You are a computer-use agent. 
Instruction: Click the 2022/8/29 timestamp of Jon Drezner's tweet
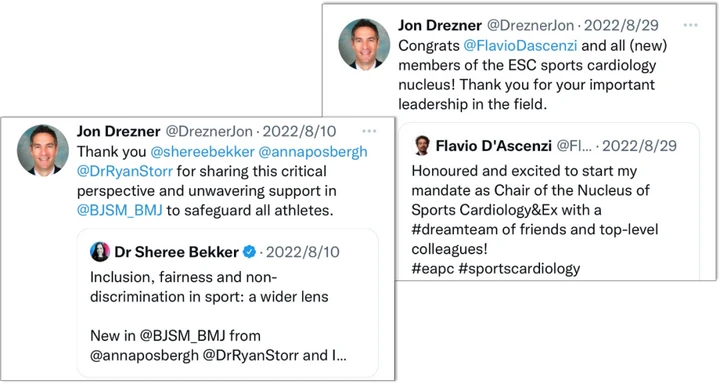(x=621, y=25)
